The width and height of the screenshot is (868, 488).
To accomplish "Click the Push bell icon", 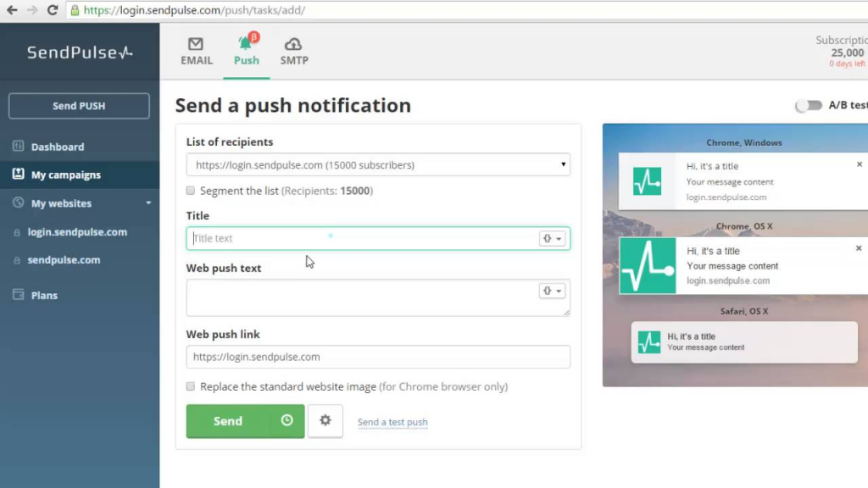I will 245,43.
